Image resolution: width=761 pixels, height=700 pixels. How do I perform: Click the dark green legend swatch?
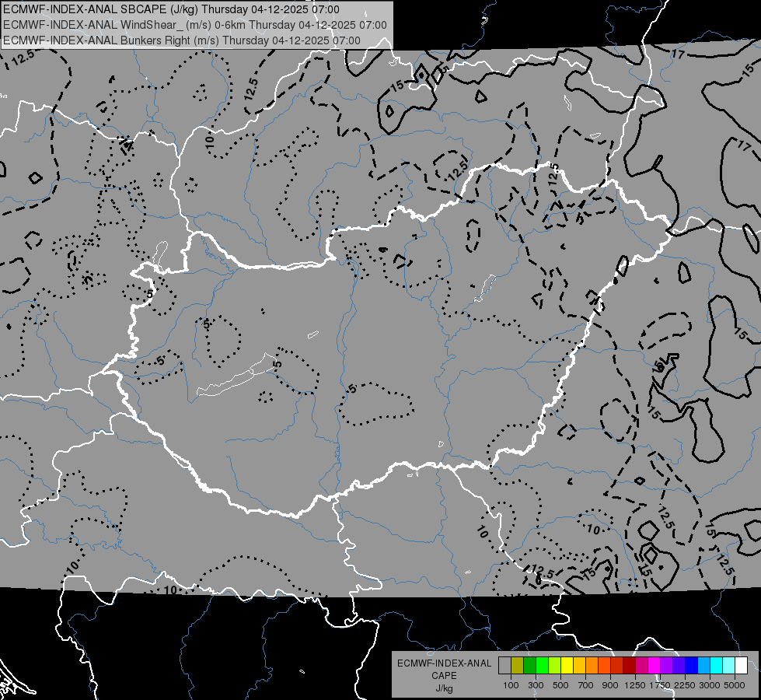(529, 666)
